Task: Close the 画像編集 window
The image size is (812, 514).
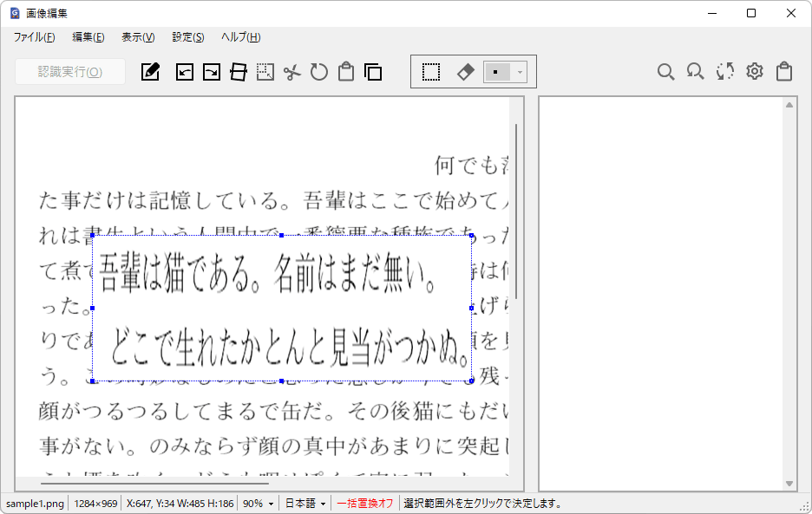Action: (x=791, y=13)
